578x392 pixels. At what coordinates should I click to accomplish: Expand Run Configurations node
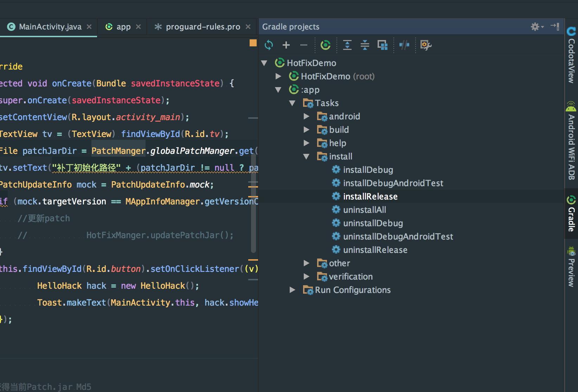(x=293, y=290)
